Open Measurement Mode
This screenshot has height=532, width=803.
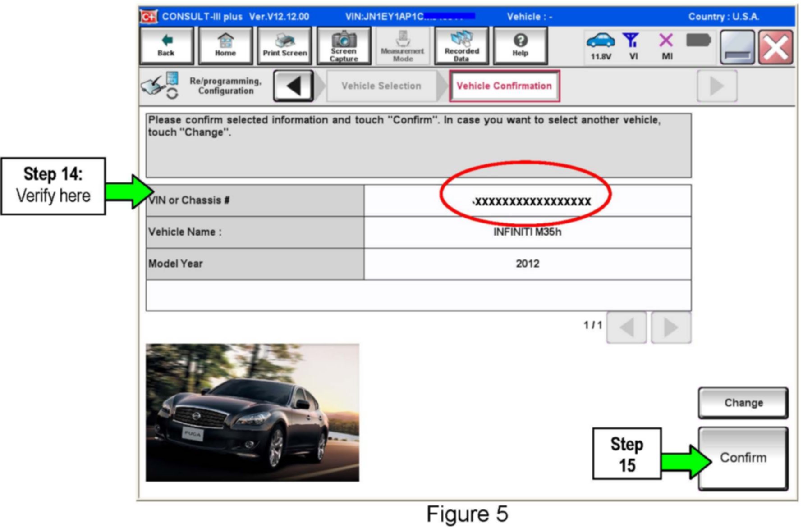402,45
